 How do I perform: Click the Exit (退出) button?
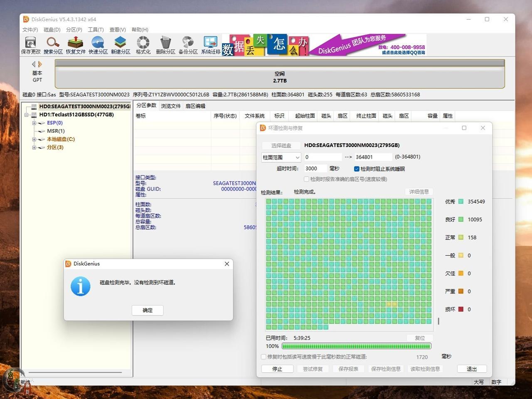point(471,369)
